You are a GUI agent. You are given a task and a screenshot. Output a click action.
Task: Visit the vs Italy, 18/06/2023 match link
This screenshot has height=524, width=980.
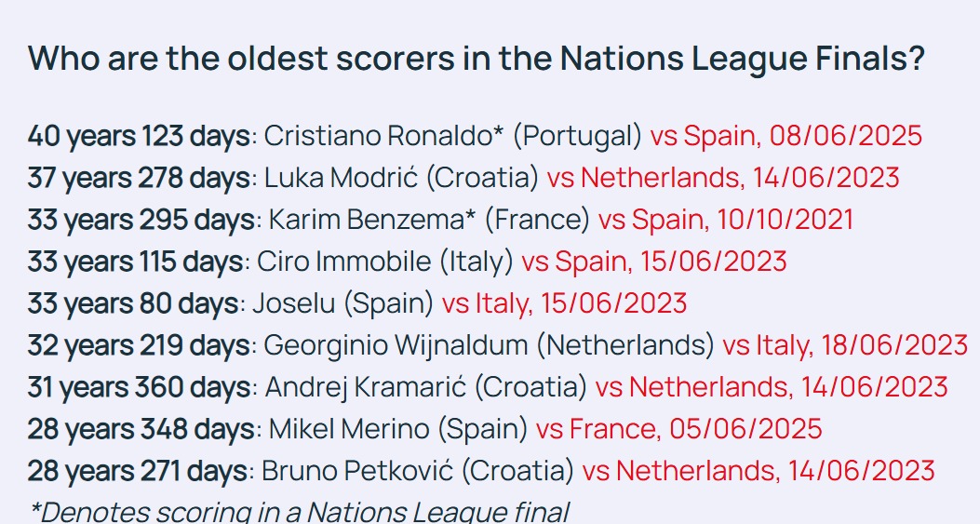[845, 345]
